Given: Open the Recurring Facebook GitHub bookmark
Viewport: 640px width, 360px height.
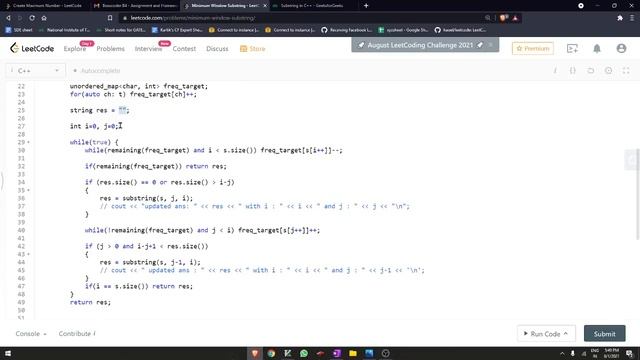Looking at the screenshot, I should (347, 30).
